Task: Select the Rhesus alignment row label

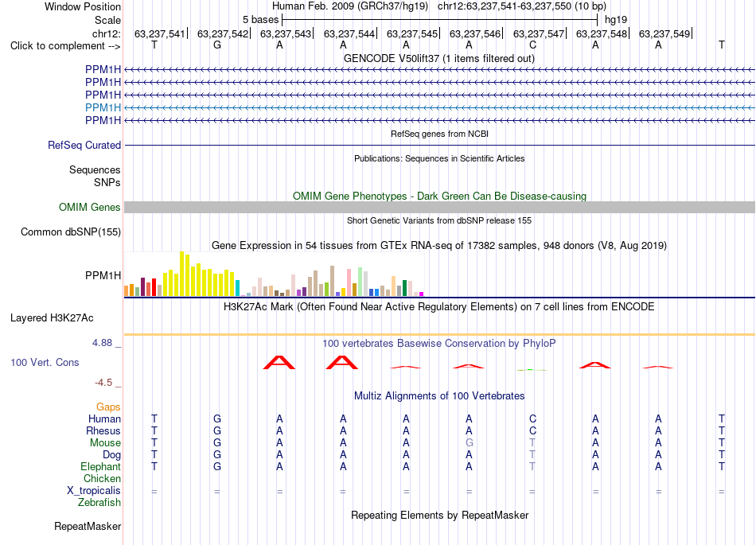Action: (x=103, y=430)
